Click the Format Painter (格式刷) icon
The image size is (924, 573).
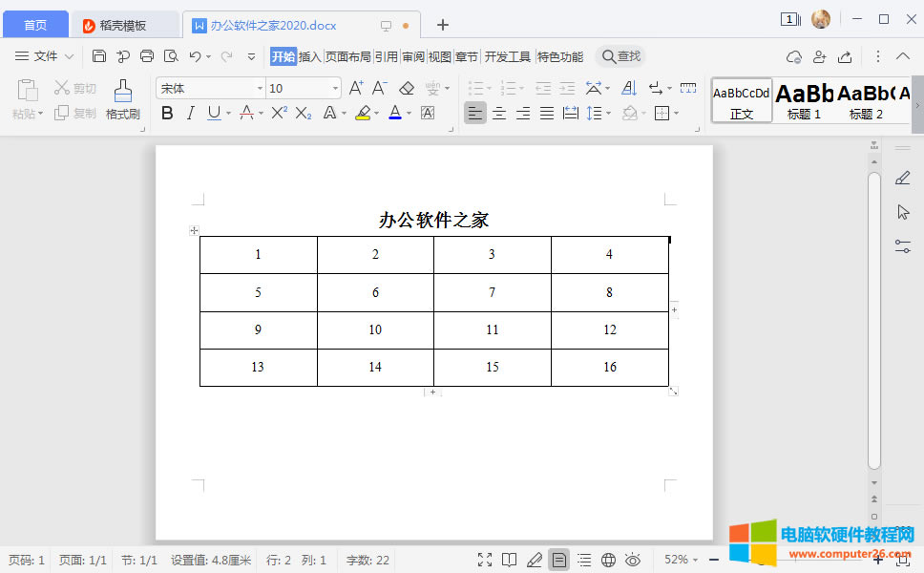pyautogui.click(x=122, y=99)
